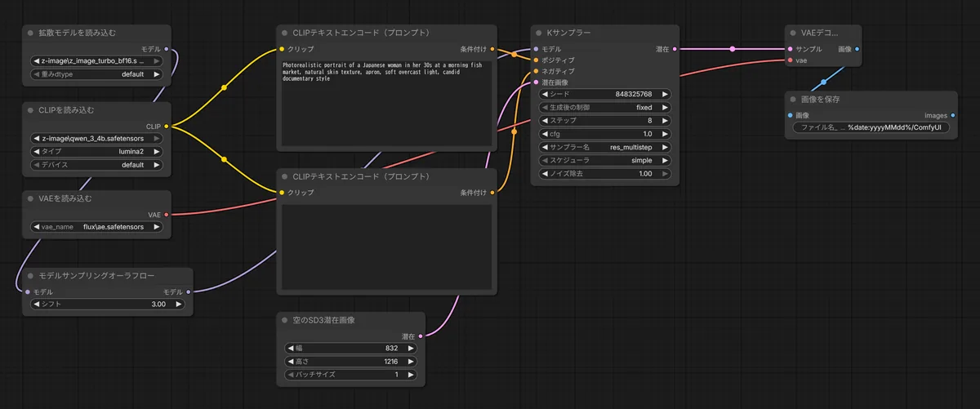The height and width of the screenshot is (409, 980).
Task: Collapse the VAEを読み込む node via its title dot
Action: [x=30, y=198]
